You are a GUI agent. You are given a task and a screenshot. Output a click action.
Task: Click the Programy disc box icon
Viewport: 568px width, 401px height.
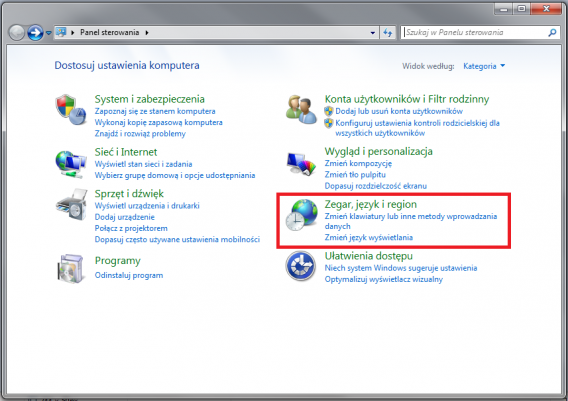coord(71,268)
